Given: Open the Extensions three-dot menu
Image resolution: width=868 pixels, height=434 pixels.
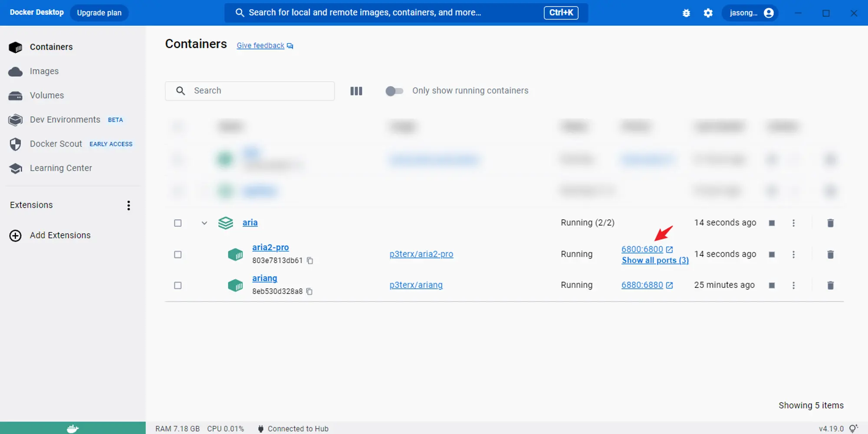Looking at the screenshot, I should click(x=128, y=205).
